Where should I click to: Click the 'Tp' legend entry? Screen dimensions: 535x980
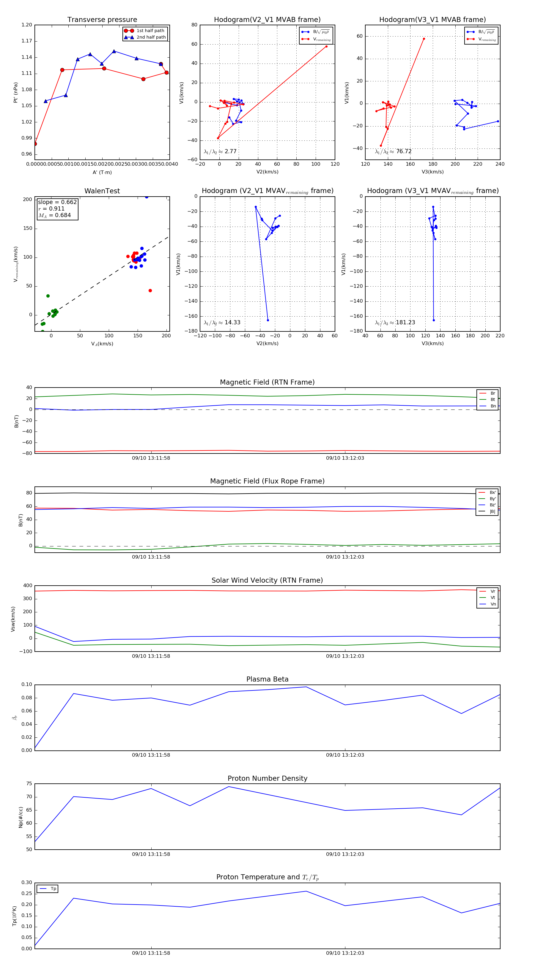(x=48, y=889)
